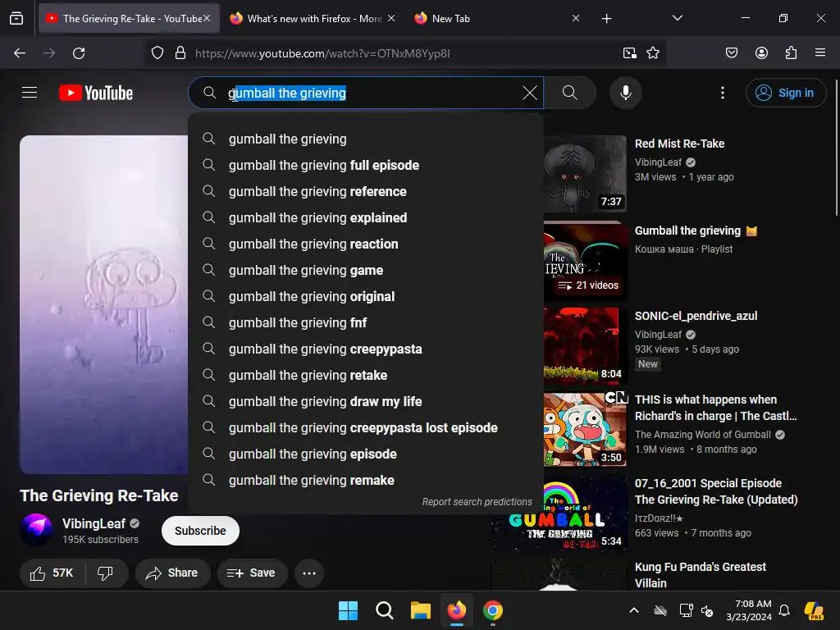
Task: Open VibingLeaf channel avatar
Action: [36, 530]
